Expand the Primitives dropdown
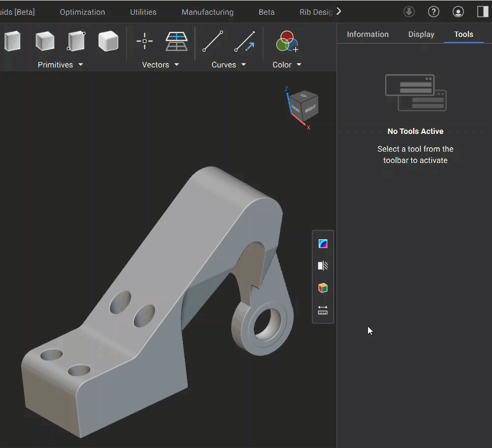This screenshot has height=448, width=492. click(x=81, y=65)
